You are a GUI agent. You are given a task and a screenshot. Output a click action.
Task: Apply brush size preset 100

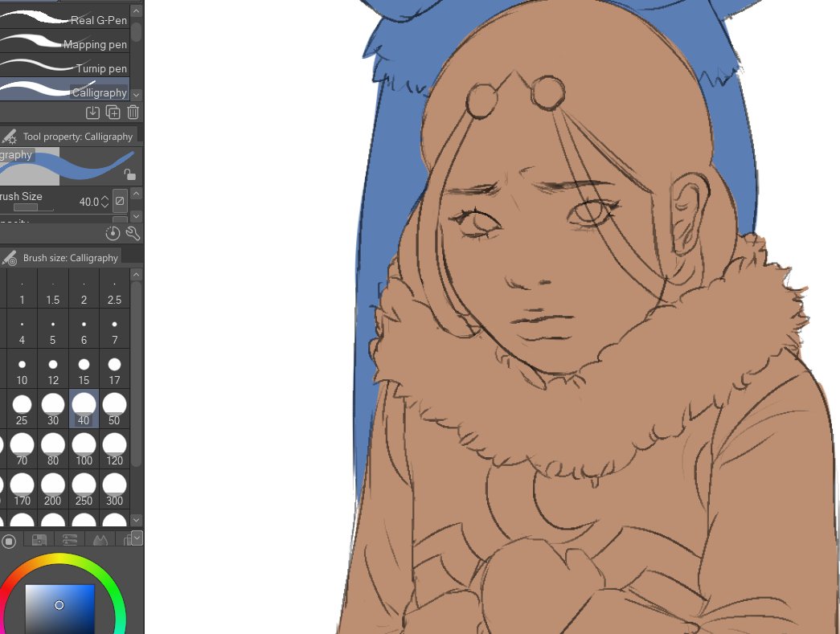(84, 449)
